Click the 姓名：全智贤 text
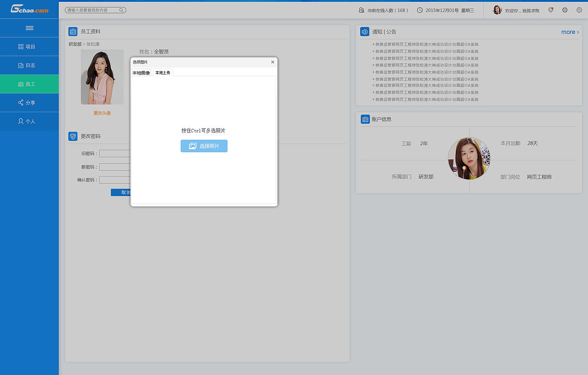This screenshot has width=588, height=375. pyautogui.click(x=154, y=51)
